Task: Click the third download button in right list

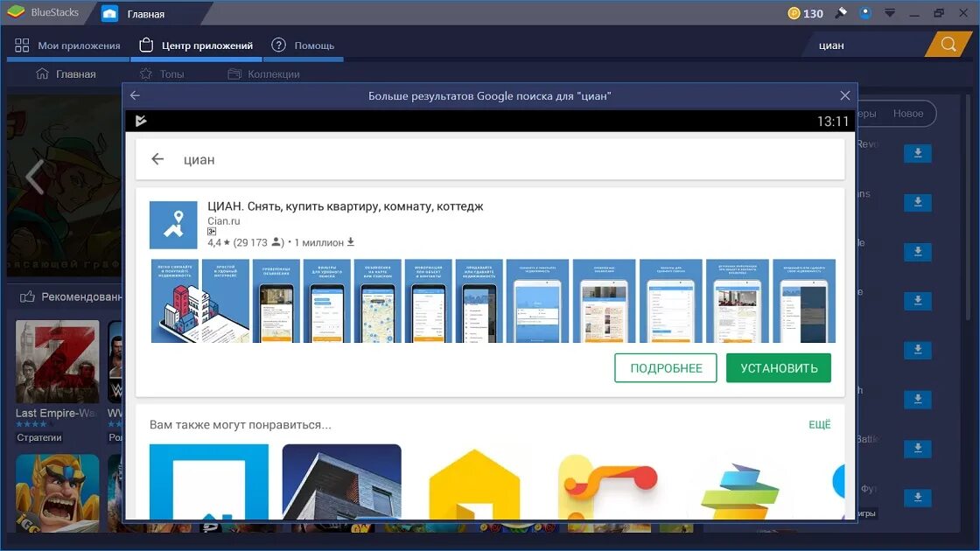Action: click(x=918, y=252)
